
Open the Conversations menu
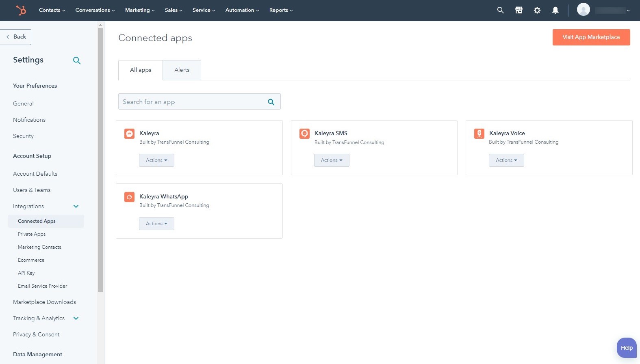click(x=95, y=10)
